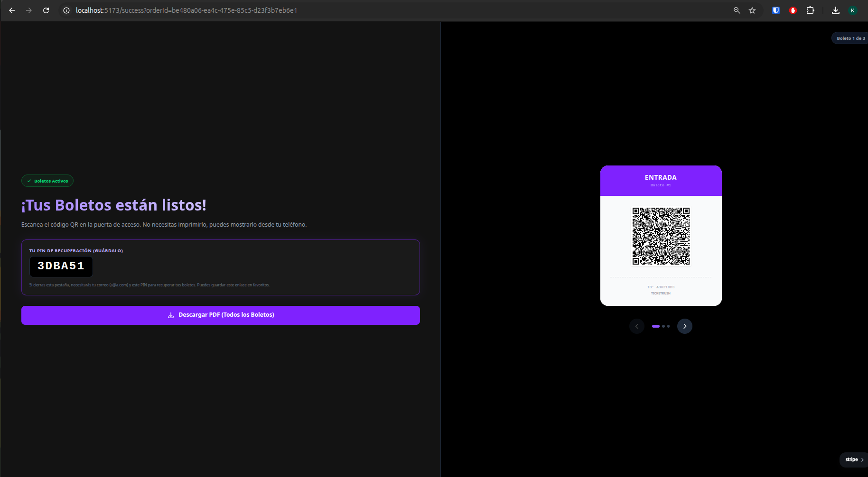Viewport: 868px width, 477px height.
Task: Open the K profile avatar
Action: tap(853, 10)
